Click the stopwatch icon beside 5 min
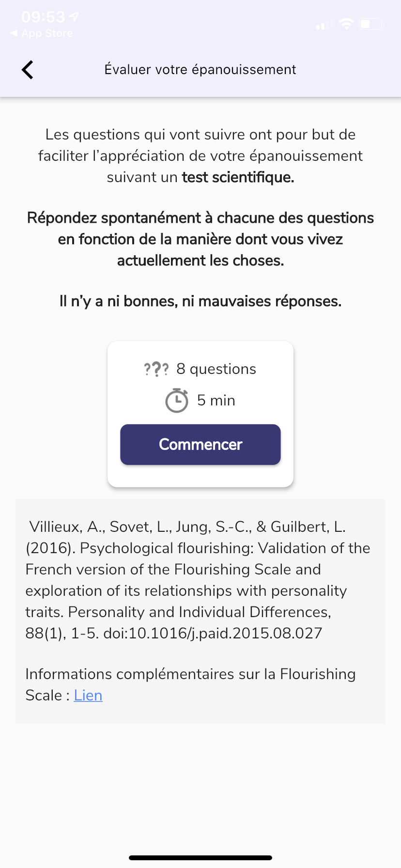 (177, 401)
